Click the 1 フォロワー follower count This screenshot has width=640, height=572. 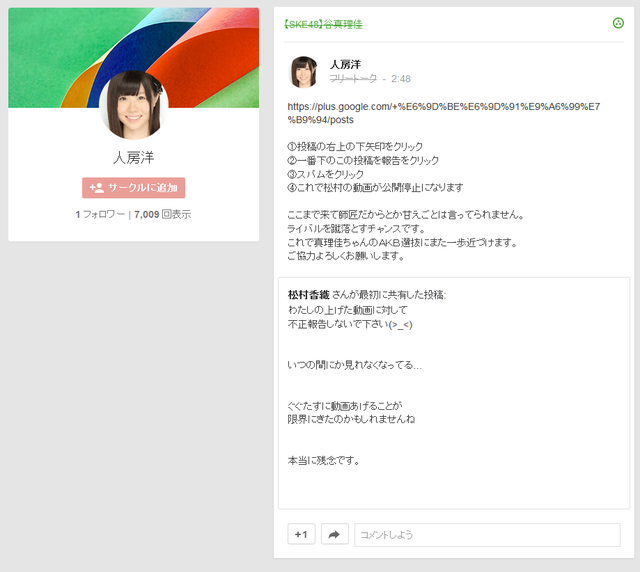point(100,214)
